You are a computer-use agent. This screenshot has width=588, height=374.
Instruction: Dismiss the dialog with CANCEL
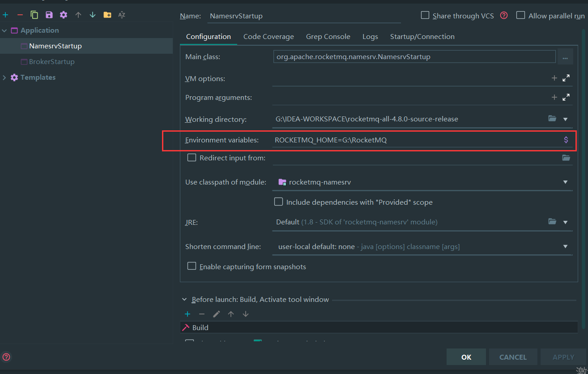513,357
